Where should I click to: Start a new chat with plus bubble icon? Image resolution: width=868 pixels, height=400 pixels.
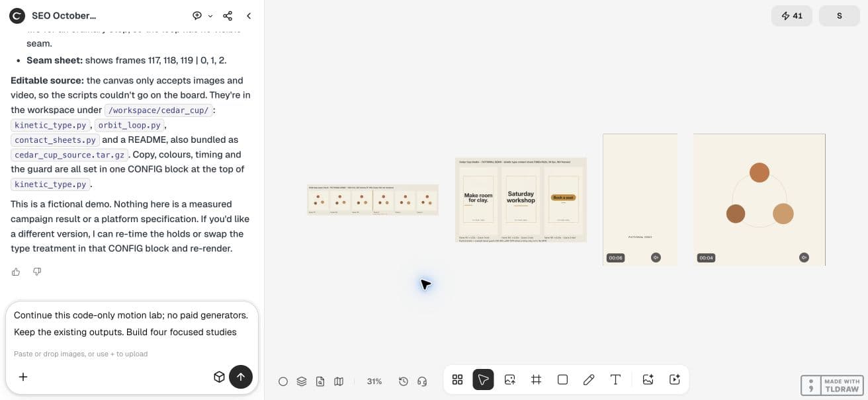click(197, 15)
